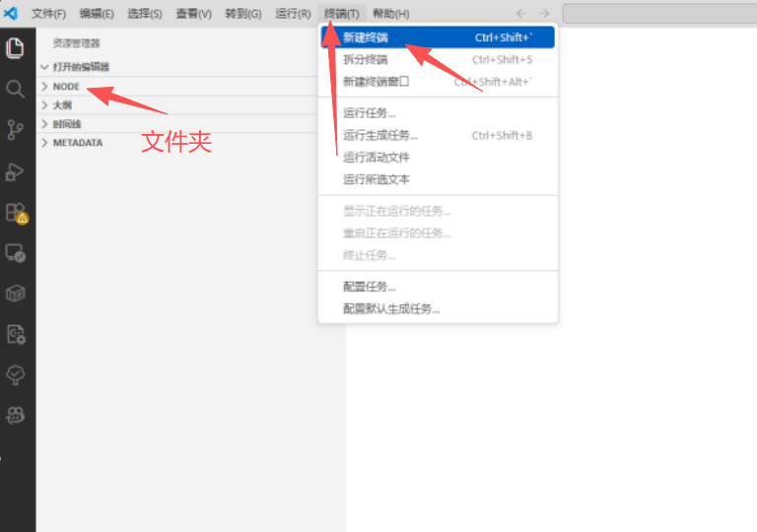Viewport: 757px width, 532px height.
Task: Open the Search magnifier in activity bar
Action: pos(15,89)
